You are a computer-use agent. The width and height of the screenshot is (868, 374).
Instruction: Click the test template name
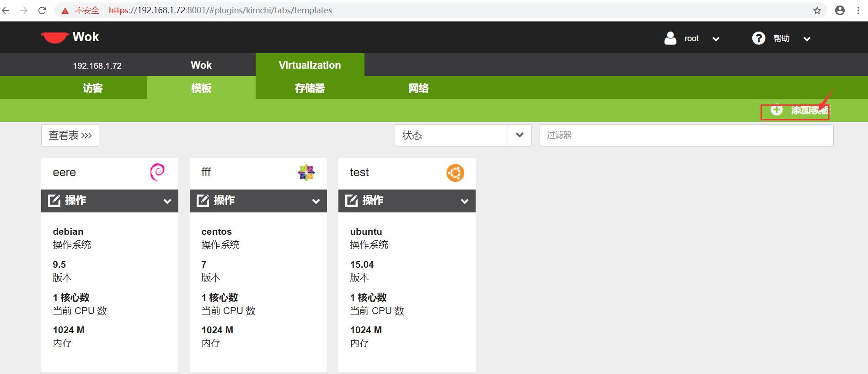tap(359, 173)
